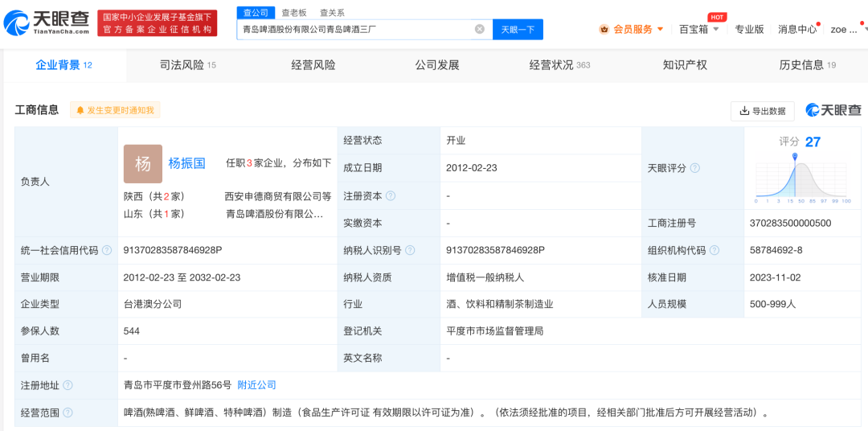Click the address 青岛市平度市登州路56号
The image size is (868, 431).
pos(178,385)
